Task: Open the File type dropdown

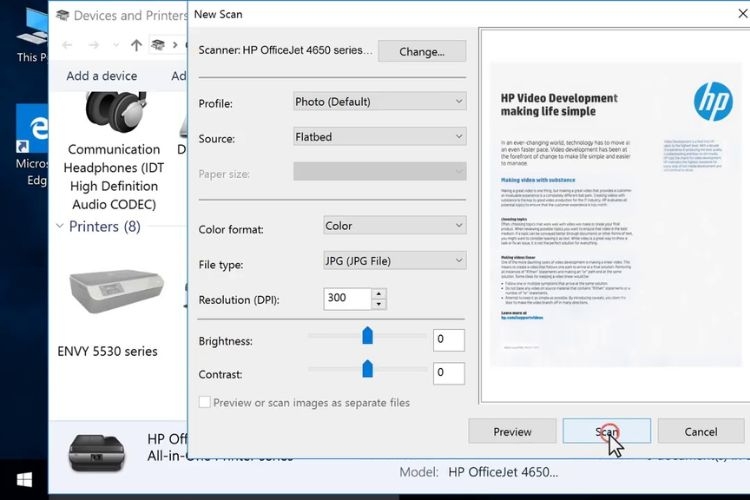Action: pos(395,261)
